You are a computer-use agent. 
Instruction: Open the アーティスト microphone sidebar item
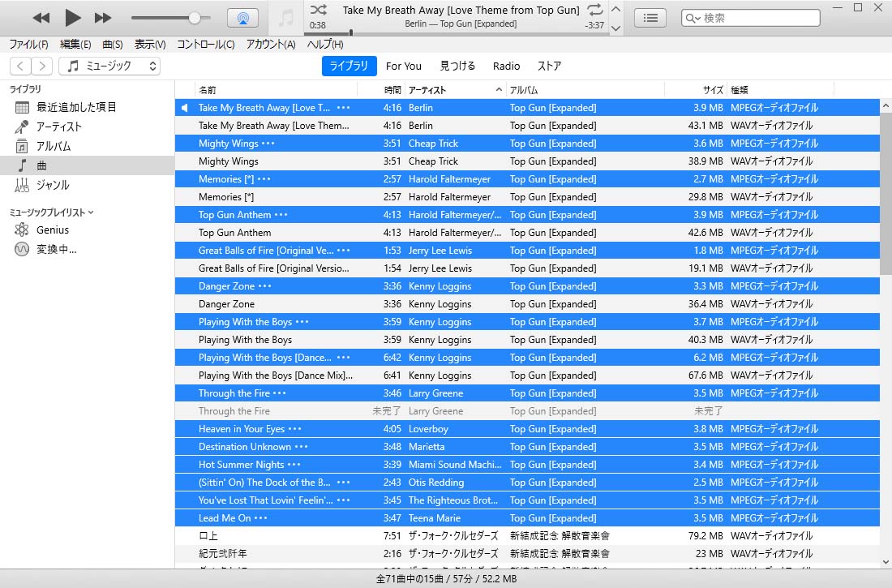click(22, 127)
